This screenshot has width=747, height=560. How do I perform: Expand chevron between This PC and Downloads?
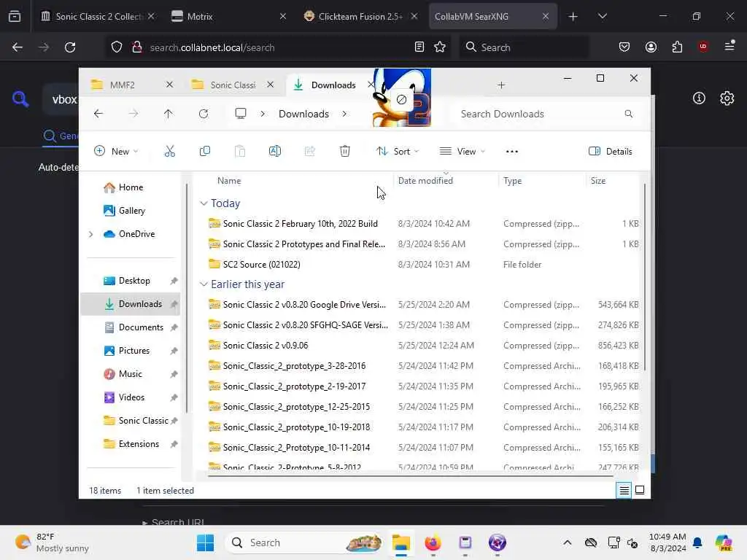263,114
